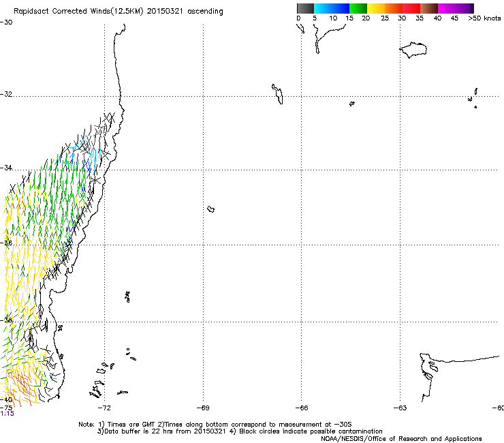The height and width of the screenshot is (443, 504).
Task: Click the latitude label -34
Action: [x=6, y=168]
